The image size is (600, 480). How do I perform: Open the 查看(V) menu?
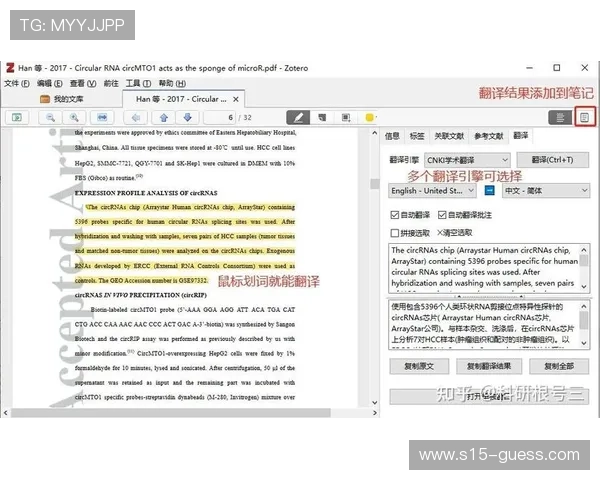click(x=83, y=83)
